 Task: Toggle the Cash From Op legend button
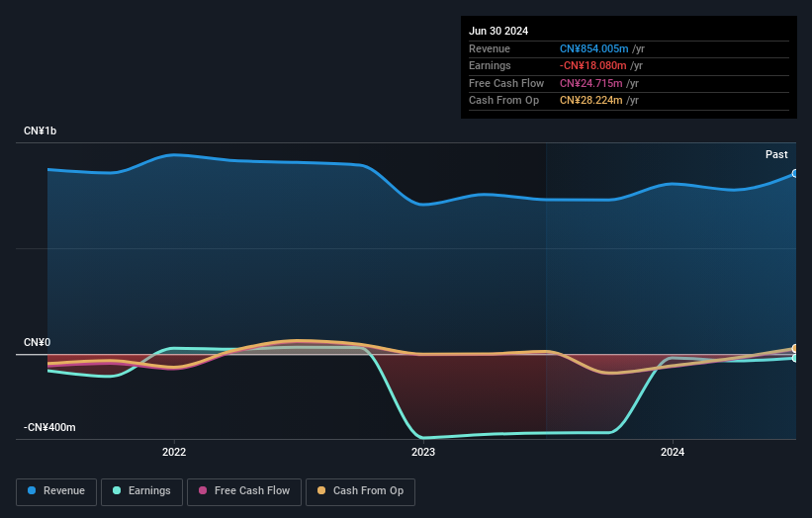360,491
